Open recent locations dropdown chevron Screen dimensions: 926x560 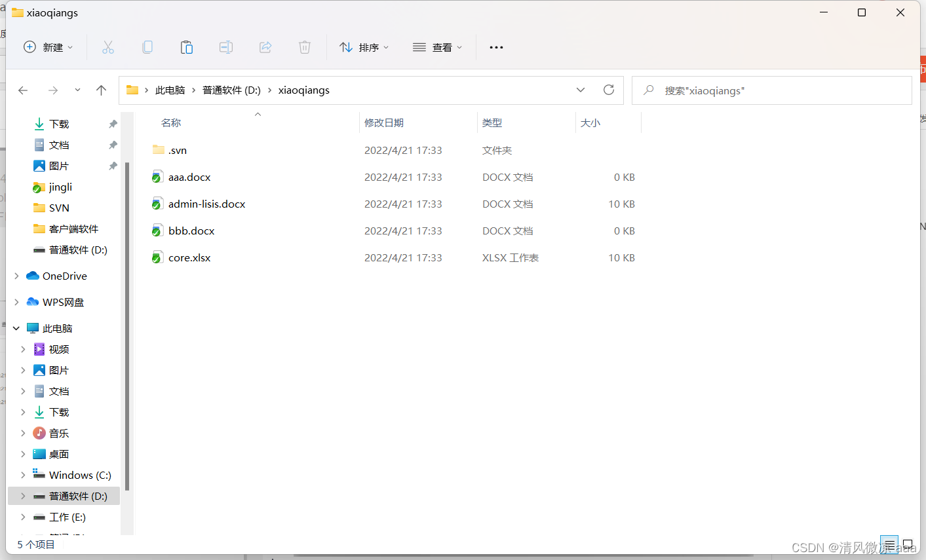[77, 90]
